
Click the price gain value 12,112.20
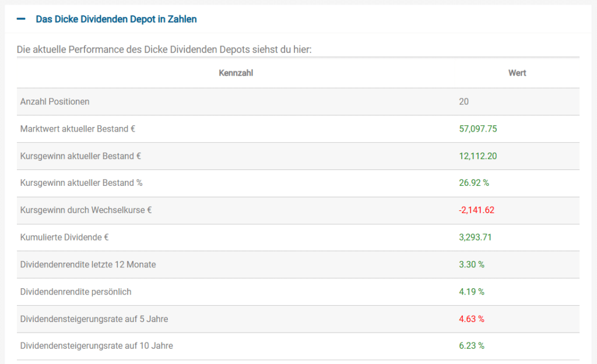click(478, 156)
